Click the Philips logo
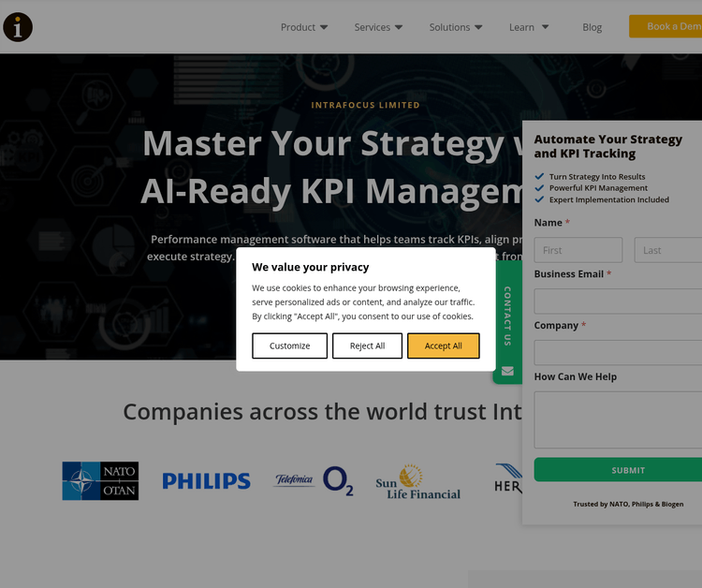Image resolution: width=702 pixels, height=588 pixels. coord(207,481)
